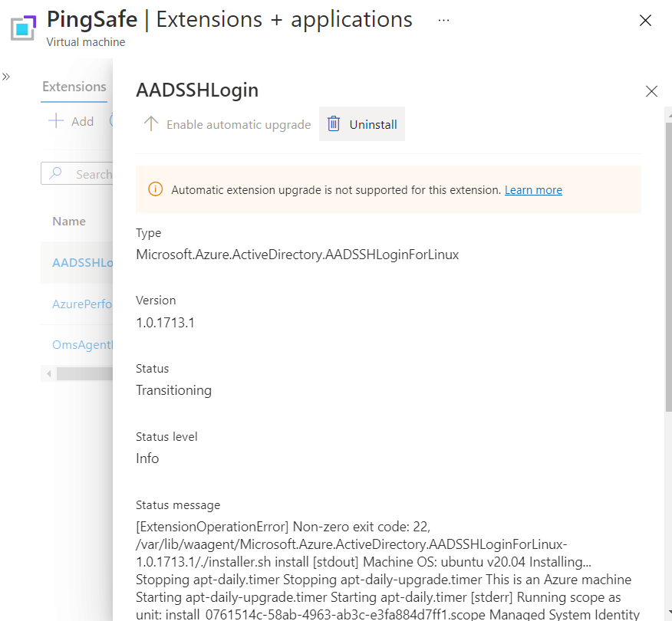The width and height of the screenshot is (672, 621).
Task: Switch to the Extensions tab
Action: point(74,87)
